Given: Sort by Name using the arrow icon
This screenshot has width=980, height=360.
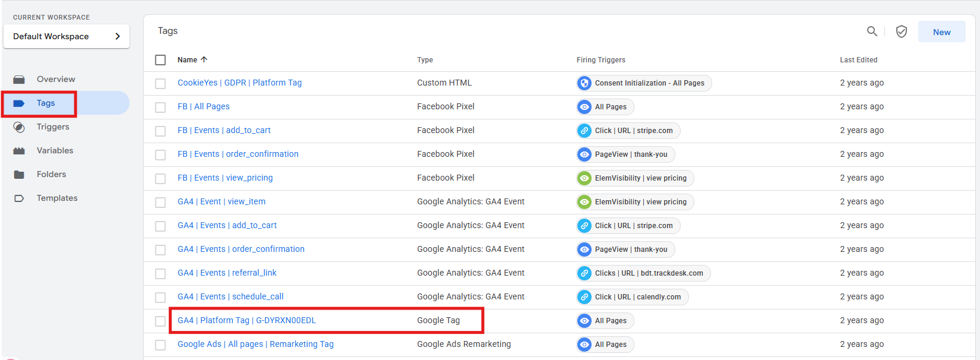Looking at the screenshot, I should click(x=204, y=59).
